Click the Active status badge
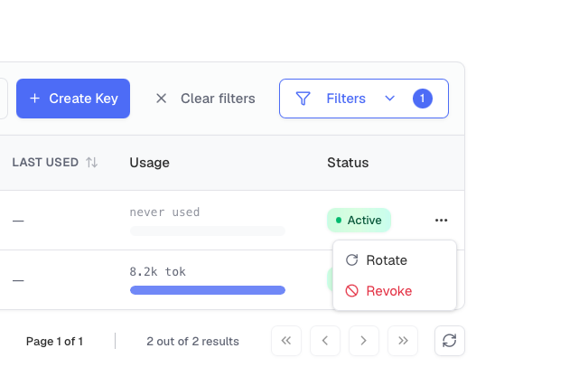Screen dimensions: 588x386 click(359, 220)
